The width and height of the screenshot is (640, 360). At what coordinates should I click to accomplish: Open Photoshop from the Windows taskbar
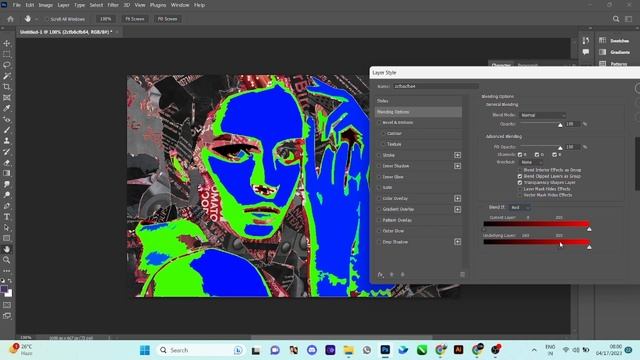385,350
